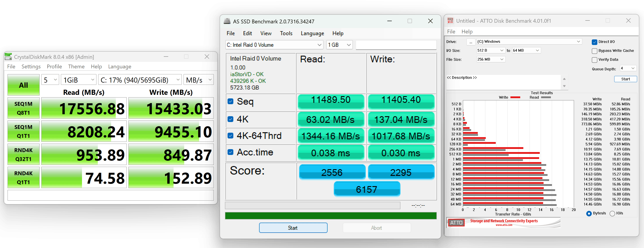
Task: Open the C: 17% drive selection dropdown
Action: click(x=140, y=80)
